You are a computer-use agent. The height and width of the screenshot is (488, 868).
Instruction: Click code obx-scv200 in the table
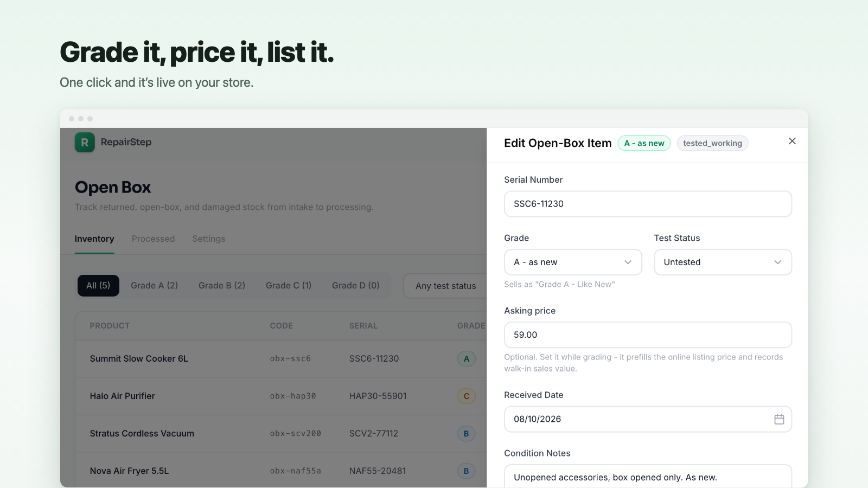pos(296,434)
